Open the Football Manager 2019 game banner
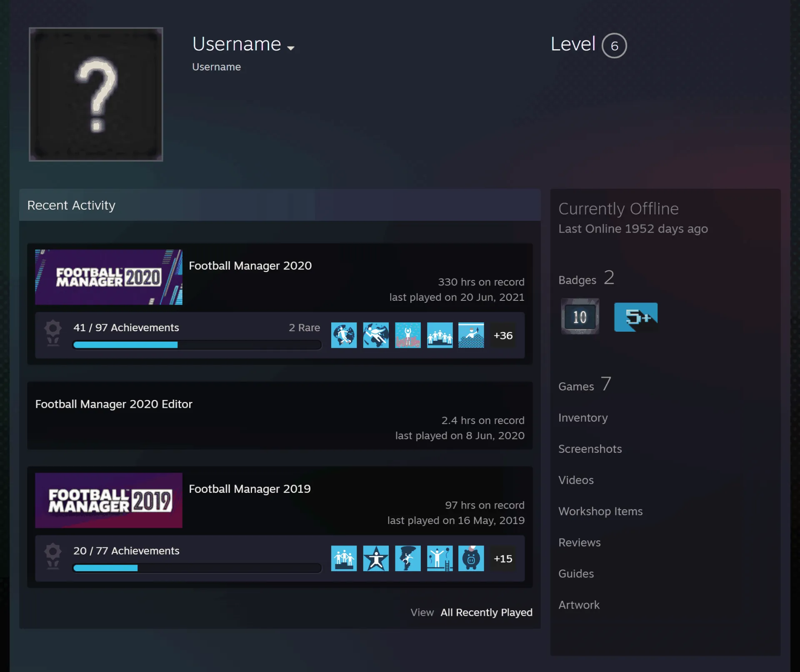 click(x=109, y=500)
